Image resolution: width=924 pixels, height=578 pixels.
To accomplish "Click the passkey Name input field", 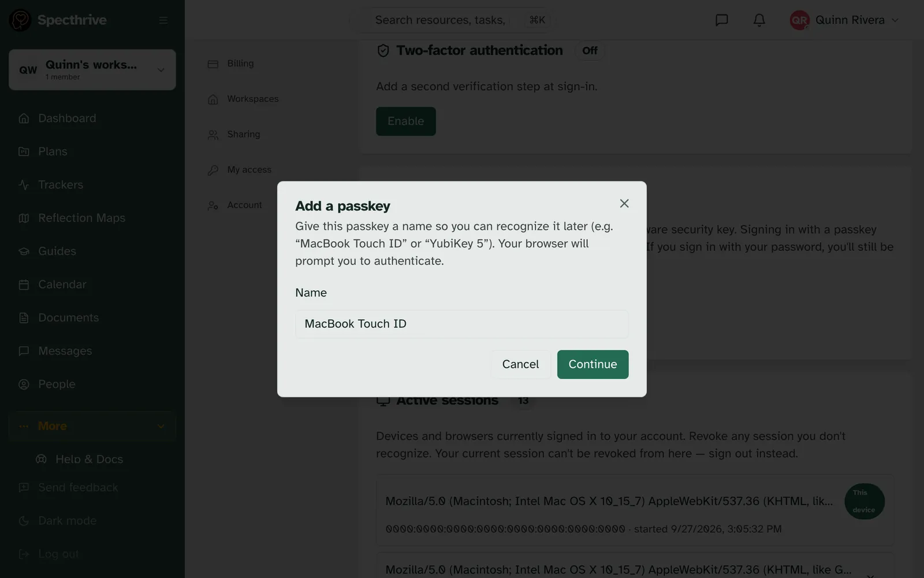I will pyautogui.click(x=462, y=324).
